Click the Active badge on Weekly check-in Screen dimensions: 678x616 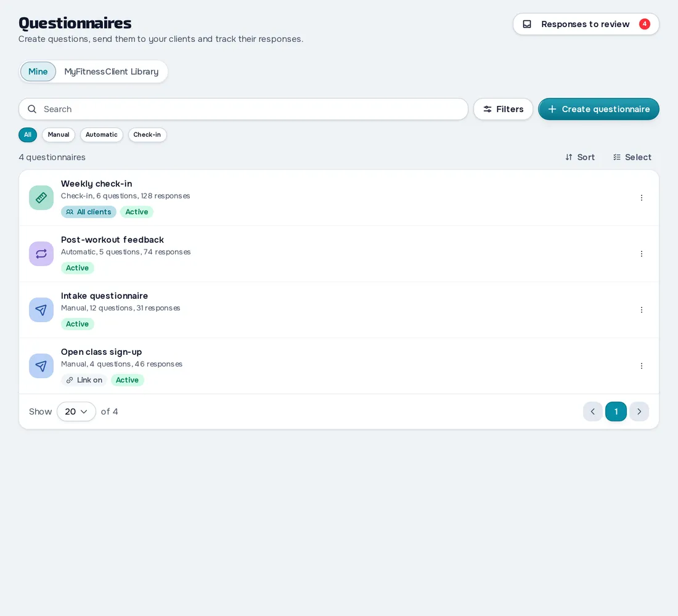point(137,212)
